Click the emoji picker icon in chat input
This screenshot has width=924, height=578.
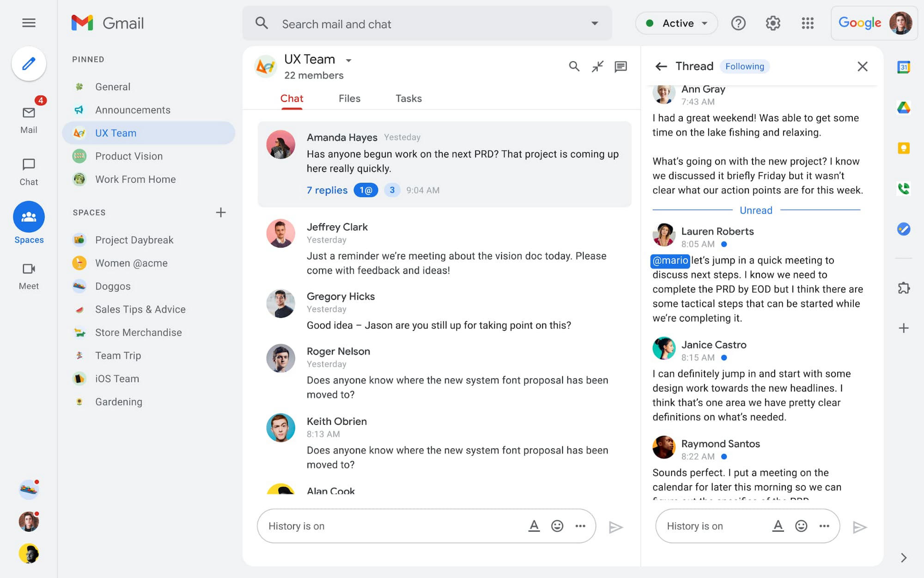(558, 526)
